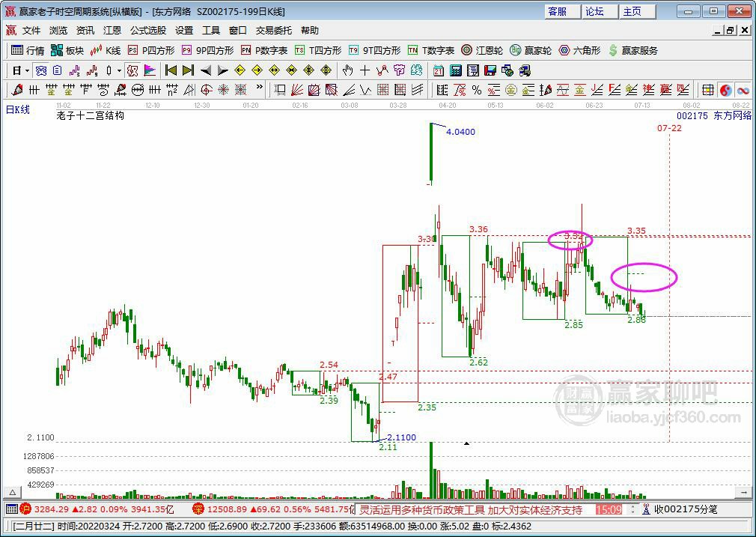Open 江恩 menu
The image size is (756, 537).
(112, 31)
